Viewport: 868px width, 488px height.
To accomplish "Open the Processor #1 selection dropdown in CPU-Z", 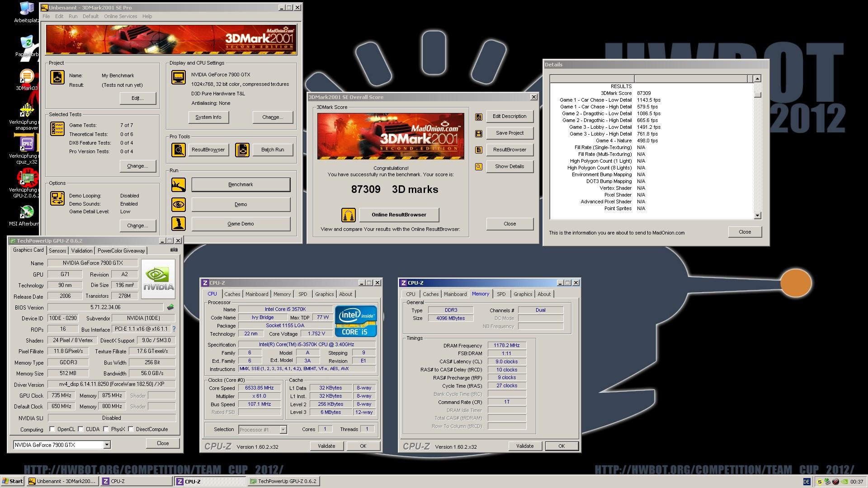I will click(x=283, y=430).
